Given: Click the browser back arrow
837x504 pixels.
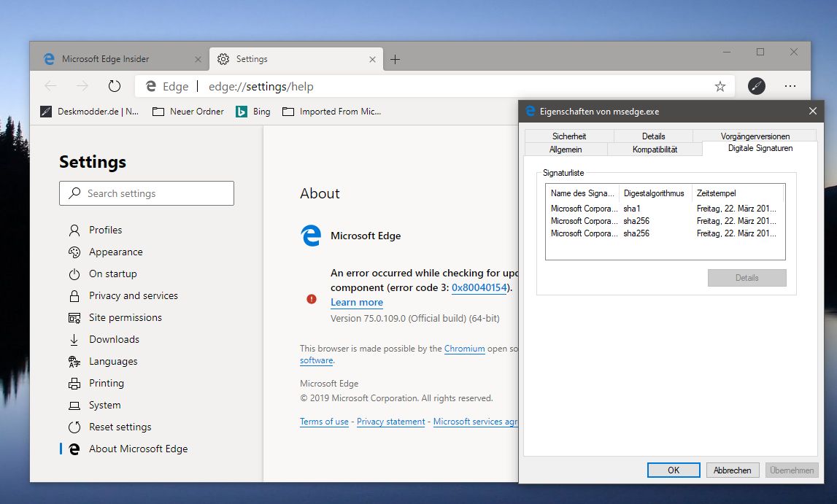Looking at the screenshot, I should pyautogui.click(x=50, y=86).
